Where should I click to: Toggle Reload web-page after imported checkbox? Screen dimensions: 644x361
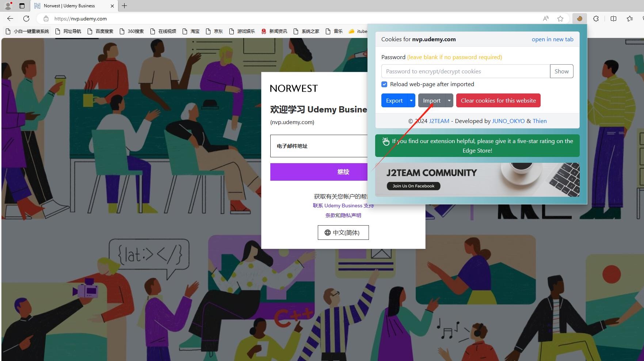pos(384,84)
